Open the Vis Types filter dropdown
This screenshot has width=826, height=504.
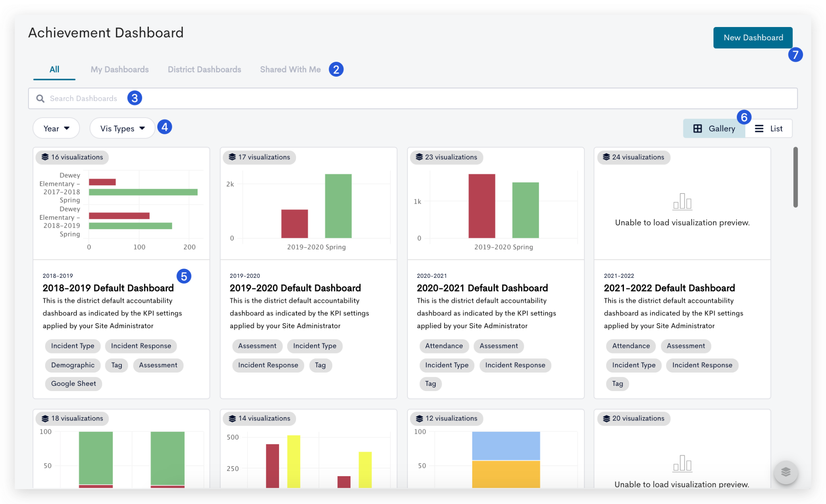tap(122, 128)
